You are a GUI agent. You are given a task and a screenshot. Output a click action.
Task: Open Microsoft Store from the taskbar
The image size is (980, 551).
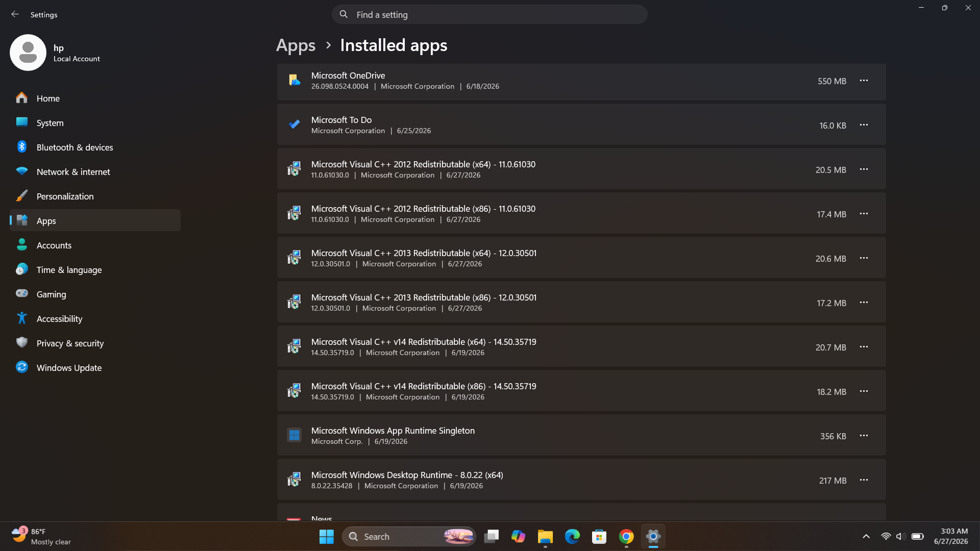click(x=599, y=537)
